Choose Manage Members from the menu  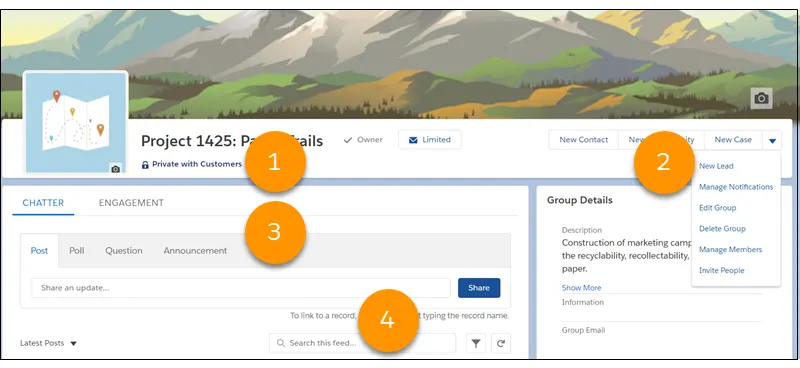[730, 250]
